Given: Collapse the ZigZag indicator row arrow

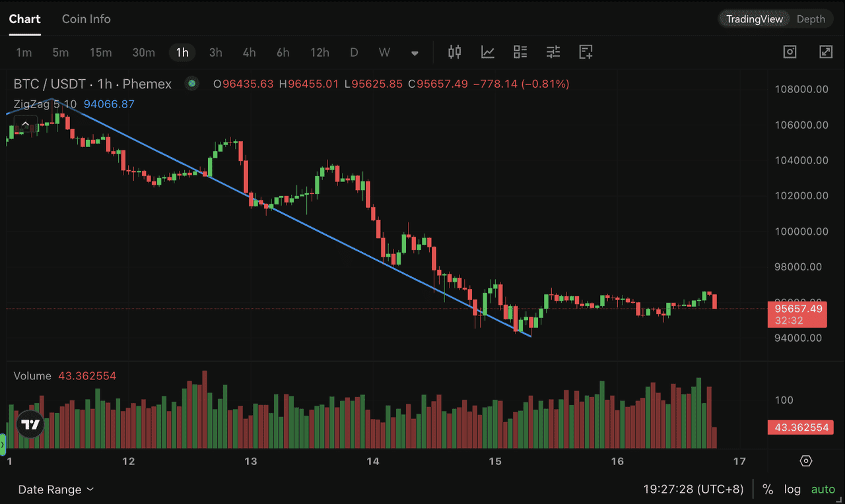Looking at the screenshot, I should click(x=25, y=123).
